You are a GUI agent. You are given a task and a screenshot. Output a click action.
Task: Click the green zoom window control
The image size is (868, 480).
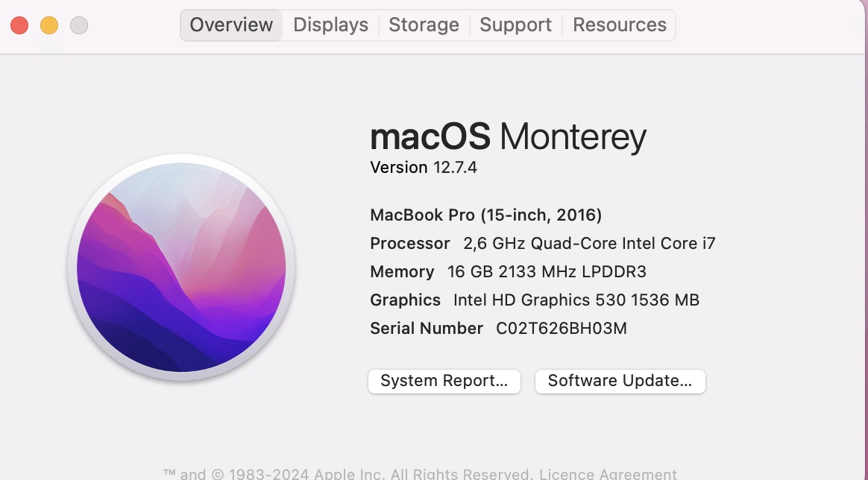coord(79,25)
